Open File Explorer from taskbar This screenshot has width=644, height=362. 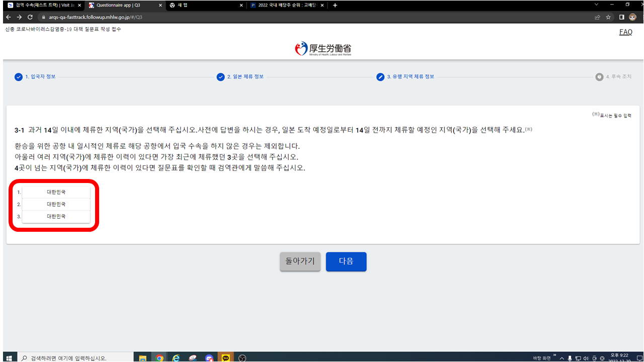[142, 358]
